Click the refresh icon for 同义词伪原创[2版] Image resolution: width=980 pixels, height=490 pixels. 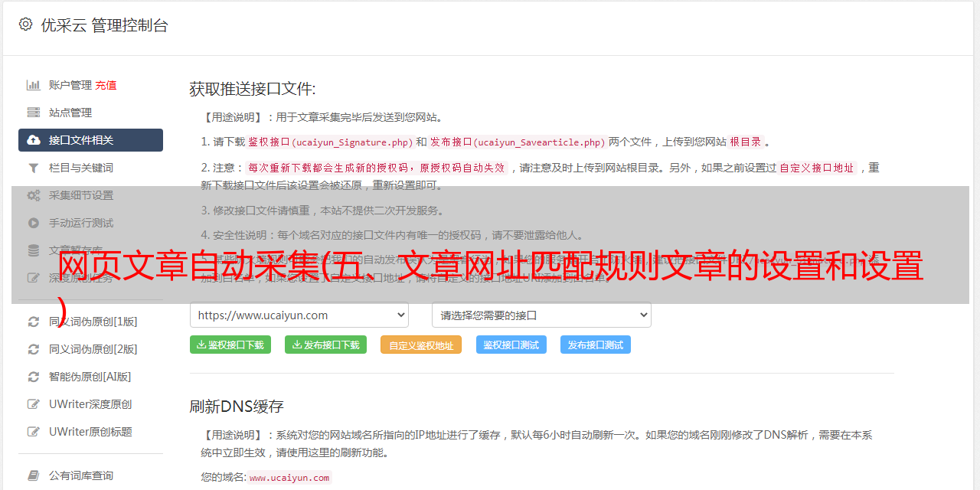click(34, 349)
